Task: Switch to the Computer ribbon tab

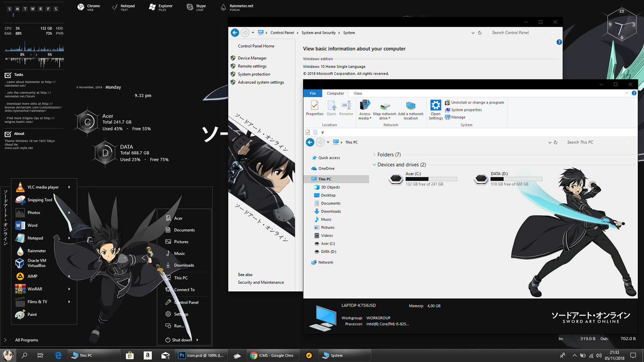Action: [336, 93]
